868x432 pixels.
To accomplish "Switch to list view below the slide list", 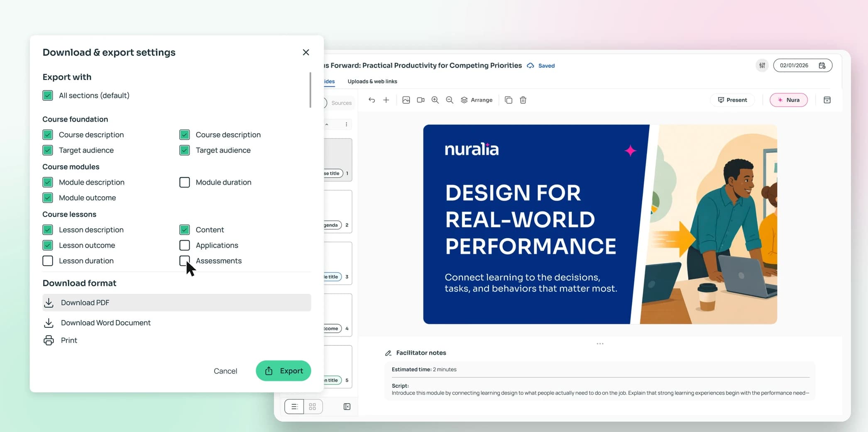I will (x=294, y=407).
